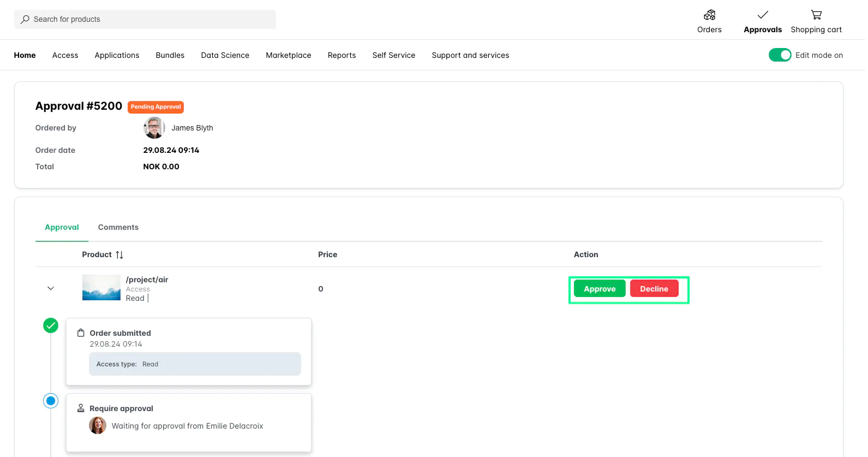Open the Applications menu item
The width and height of the screenshot is (868, 457).
[x=117, y=55]
